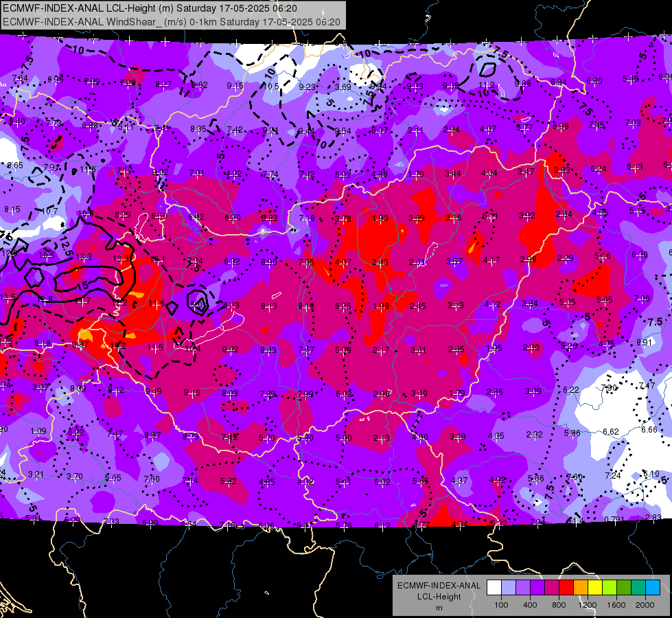Click the grid value 0.791

[614, 519]
